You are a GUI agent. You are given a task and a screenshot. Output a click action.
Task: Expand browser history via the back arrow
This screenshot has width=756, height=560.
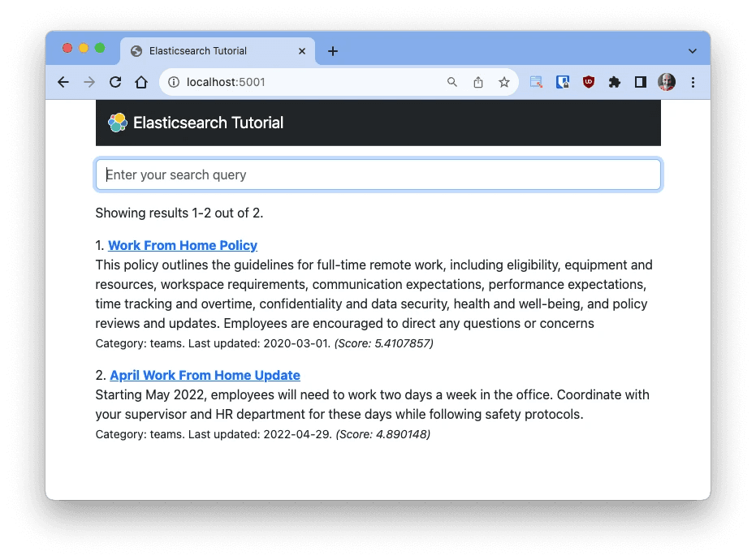63,82
